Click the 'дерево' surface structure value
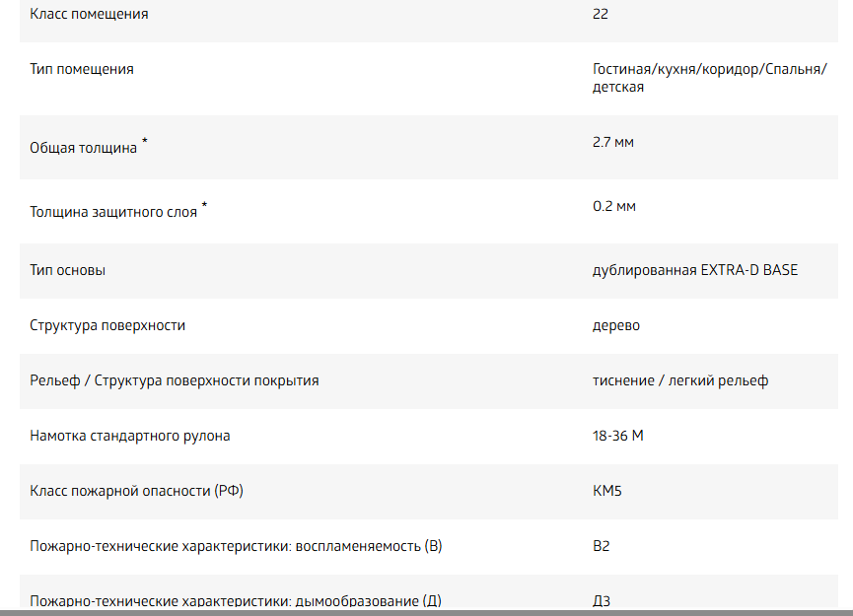The image size is (853, 616). tap(615, 325)
